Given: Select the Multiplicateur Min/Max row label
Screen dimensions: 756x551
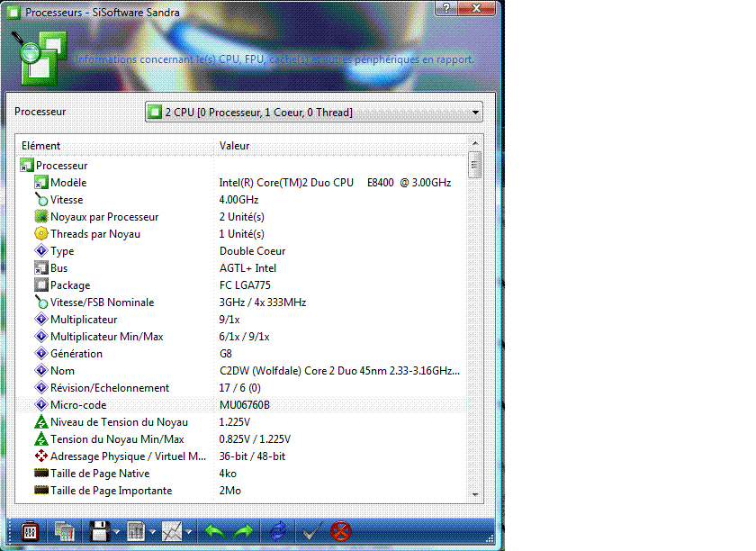Looking at the screenshot, I should (107, 337).
